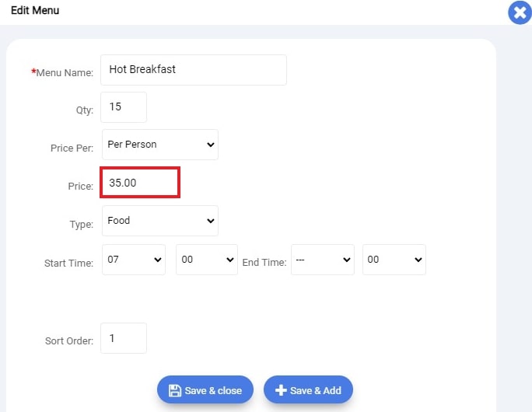Image resolution: width=532 pixels, height=412 pixels.
Task: Click the Price field showing 35.00
Action: 140,183
